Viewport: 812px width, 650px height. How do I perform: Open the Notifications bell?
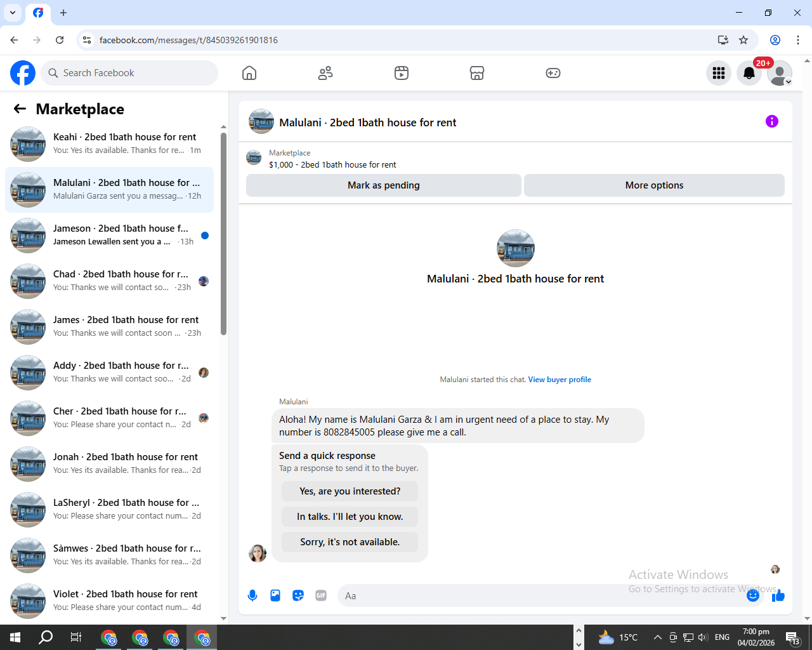point(749,73)
